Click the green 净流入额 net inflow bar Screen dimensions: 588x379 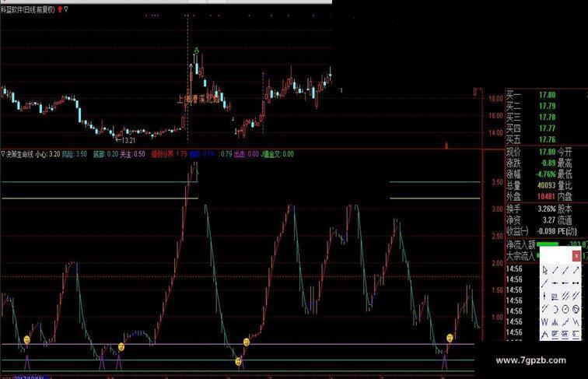[548, 244]
